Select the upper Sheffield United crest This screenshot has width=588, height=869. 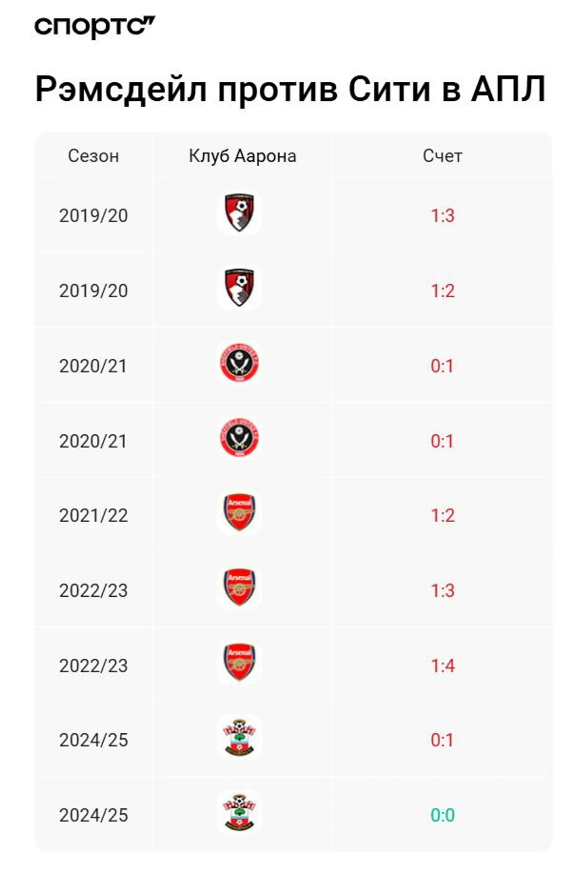click(x=239, y=363)
